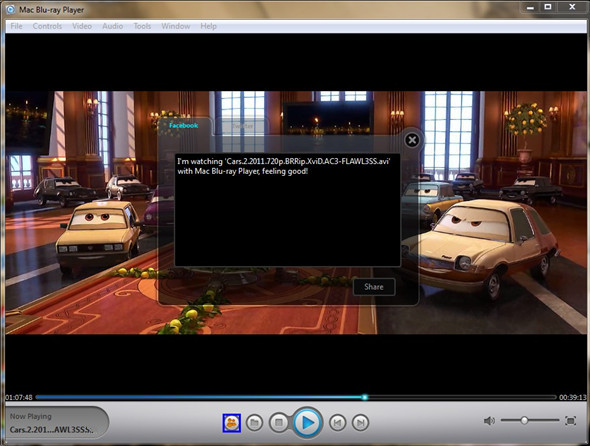Screen dimensions: 590x446
Task: Click inside the share message text box
Action: click(287, 210)
